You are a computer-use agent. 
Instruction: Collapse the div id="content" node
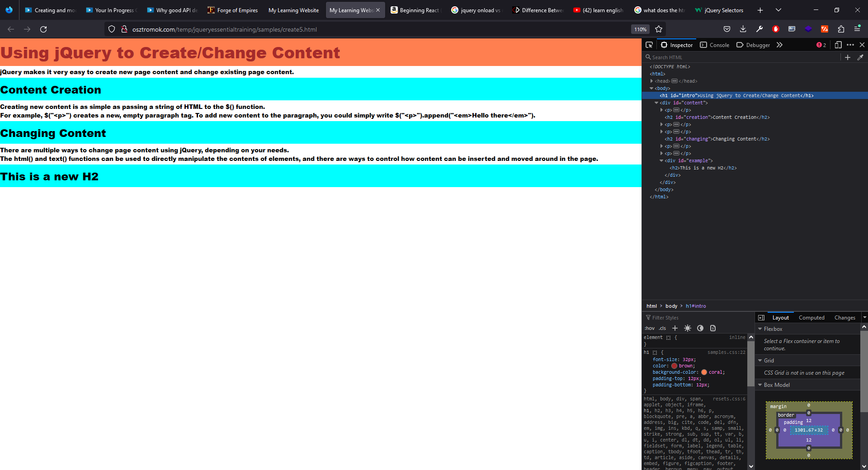point(656,103)
